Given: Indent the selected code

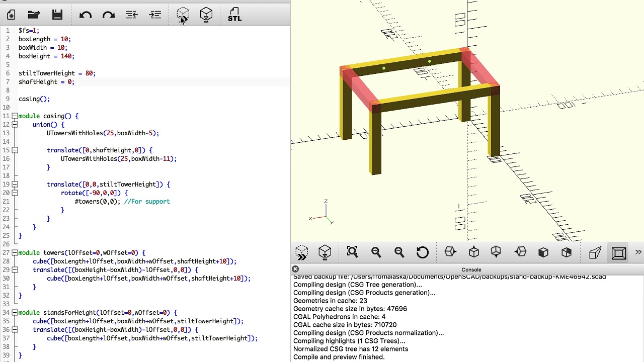Looking at the screenshot, I should pyautogui.click(x=155, y=15).
